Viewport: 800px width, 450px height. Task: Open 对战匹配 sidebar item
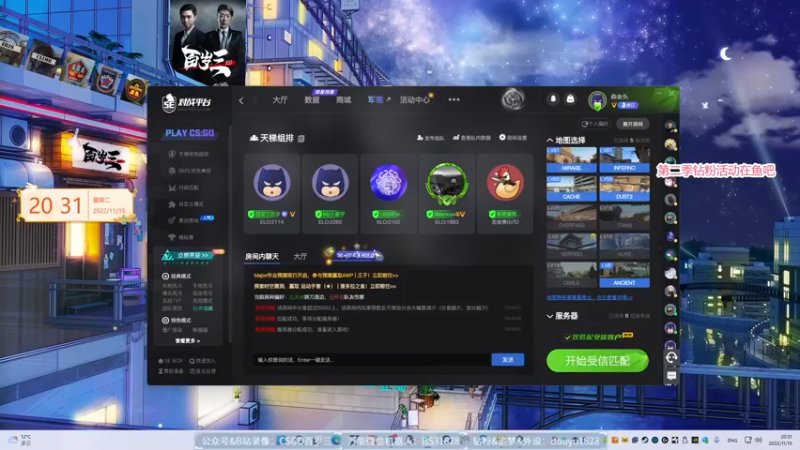(x=184, y=187)
